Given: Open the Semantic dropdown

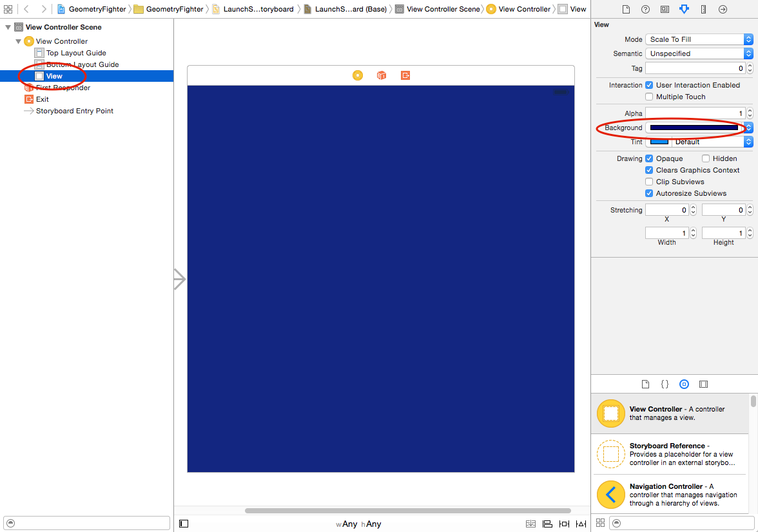Looking at the screenshot, I should pyautogui.click(x=699, y=53).
